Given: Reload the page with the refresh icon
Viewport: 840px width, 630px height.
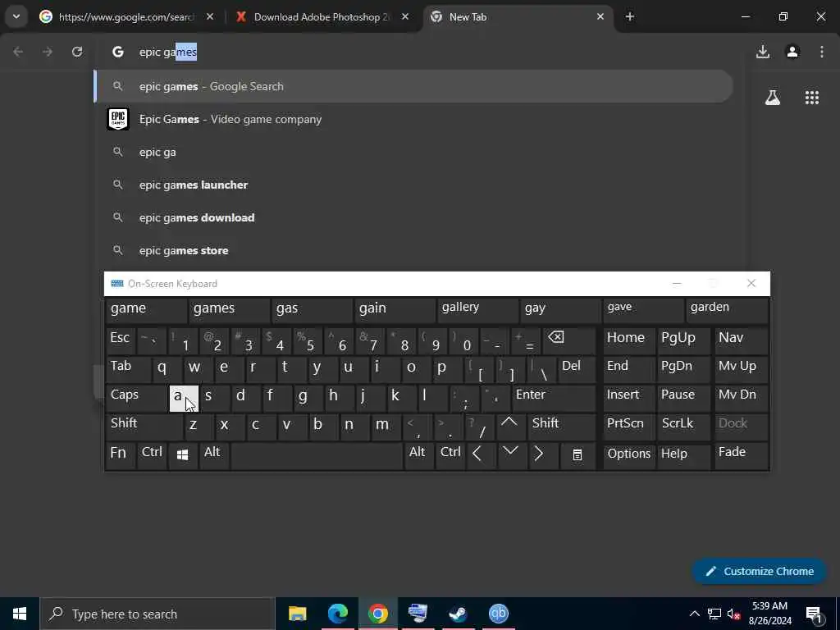Looking at the screenshot, I should [x=77, y=52].
